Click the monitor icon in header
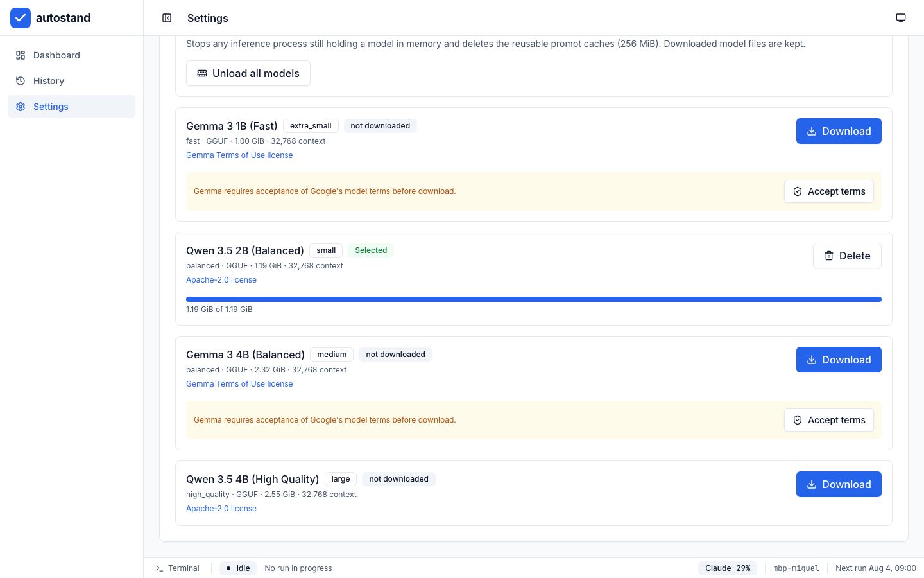Viewport: 924px width, 578px height. pos(901,18)
